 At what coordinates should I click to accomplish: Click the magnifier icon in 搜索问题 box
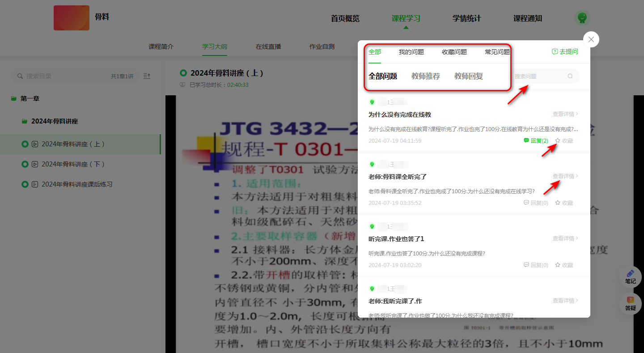pyautogui.click(x=570, y=77)
